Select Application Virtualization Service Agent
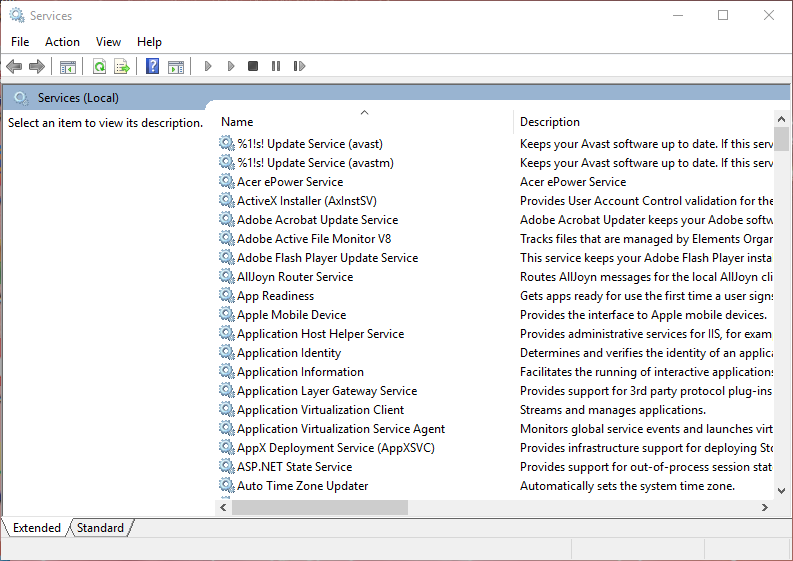793x561 pixels. [x=341, y=429]
